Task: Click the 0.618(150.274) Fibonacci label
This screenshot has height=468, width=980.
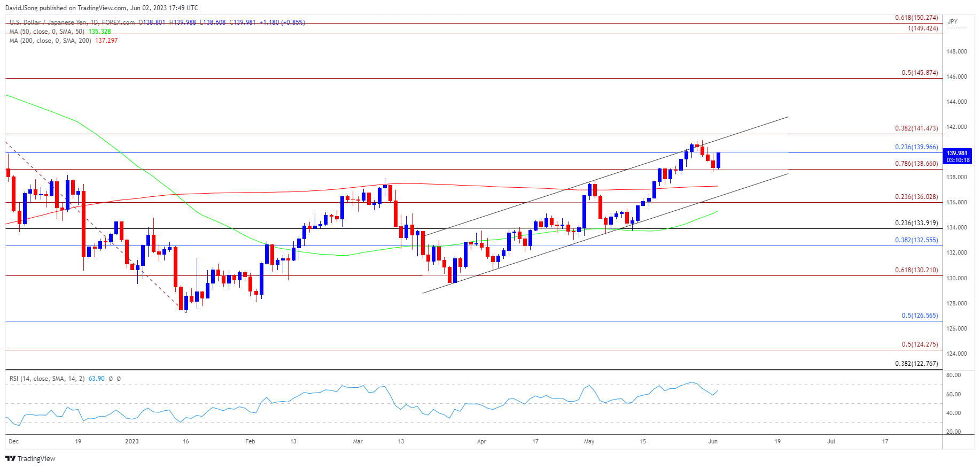Action: coord(916,18)
